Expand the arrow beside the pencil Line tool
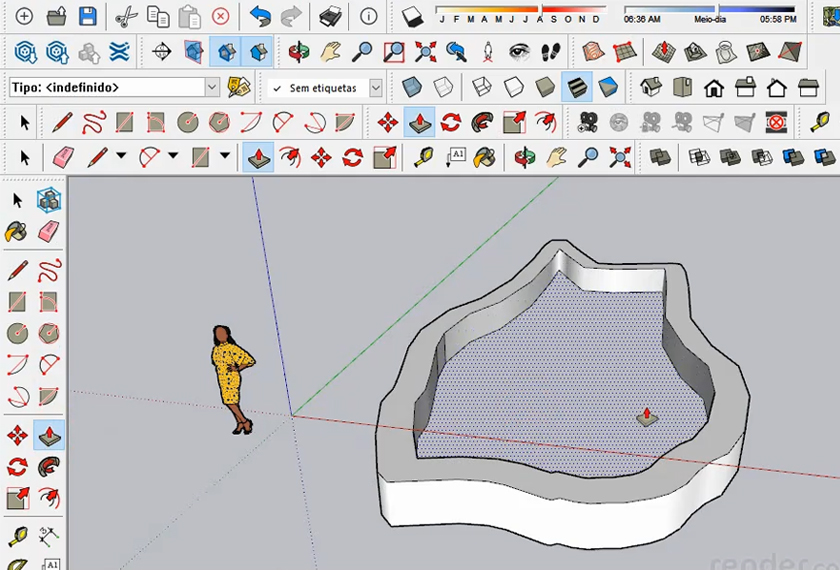The width and height of the screenshot is (840, 570). [121, 157]
